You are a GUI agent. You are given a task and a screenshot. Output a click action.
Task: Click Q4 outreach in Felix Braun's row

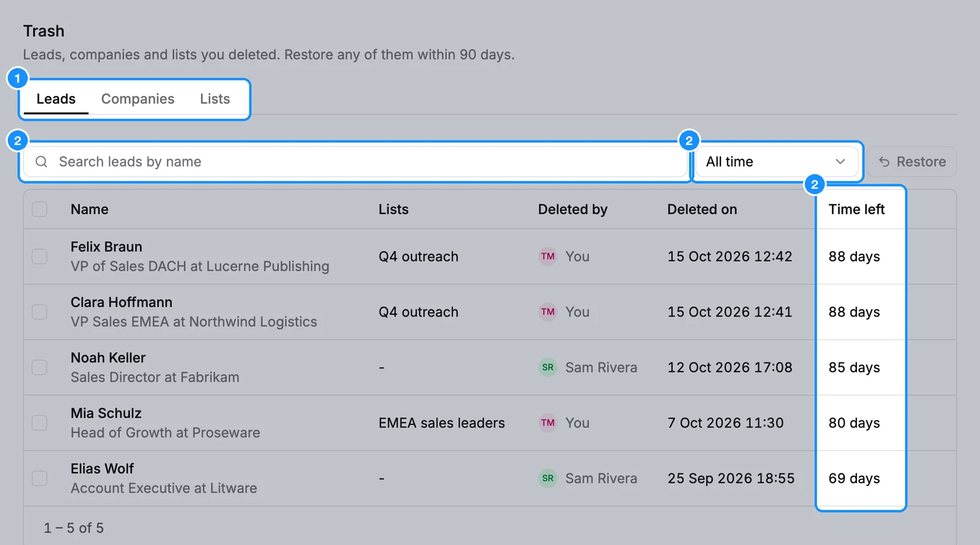tap(418, 257)
